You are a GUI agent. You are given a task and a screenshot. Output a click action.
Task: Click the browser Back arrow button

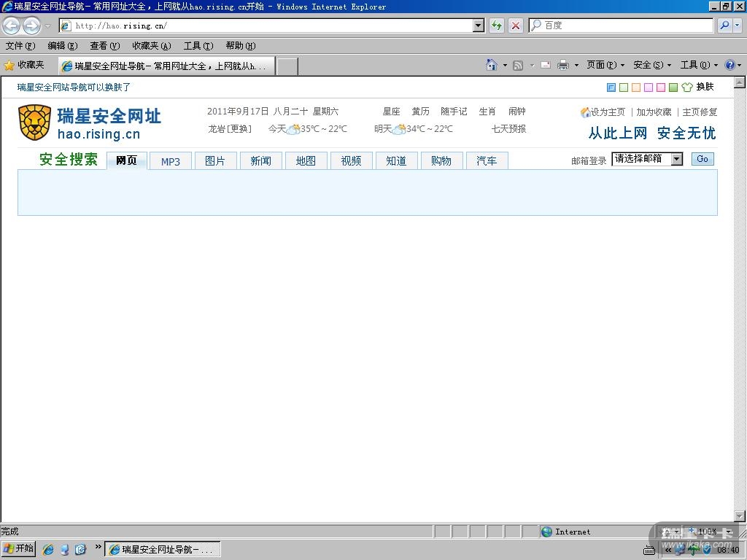(12, 26)
